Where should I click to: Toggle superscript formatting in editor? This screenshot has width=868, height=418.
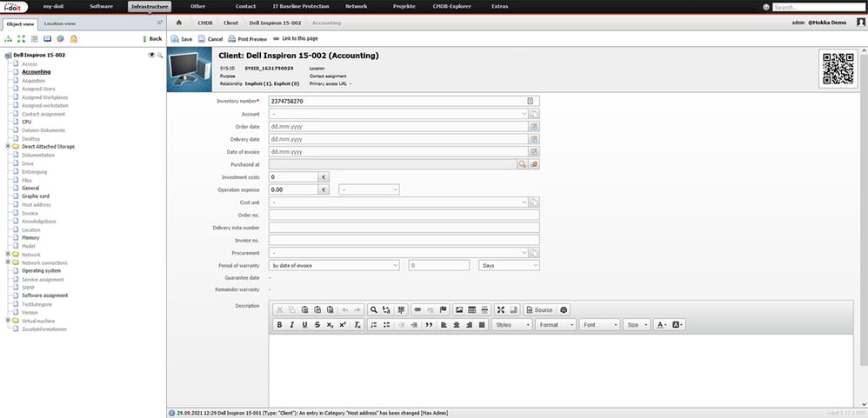click(343, 325)
